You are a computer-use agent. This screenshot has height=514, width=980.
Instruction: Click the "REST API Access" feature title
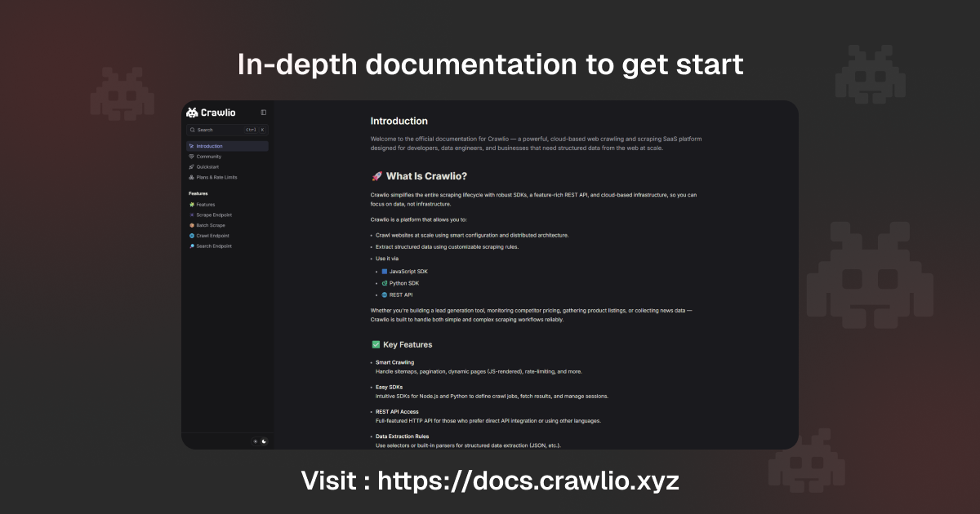coord(397,411)
